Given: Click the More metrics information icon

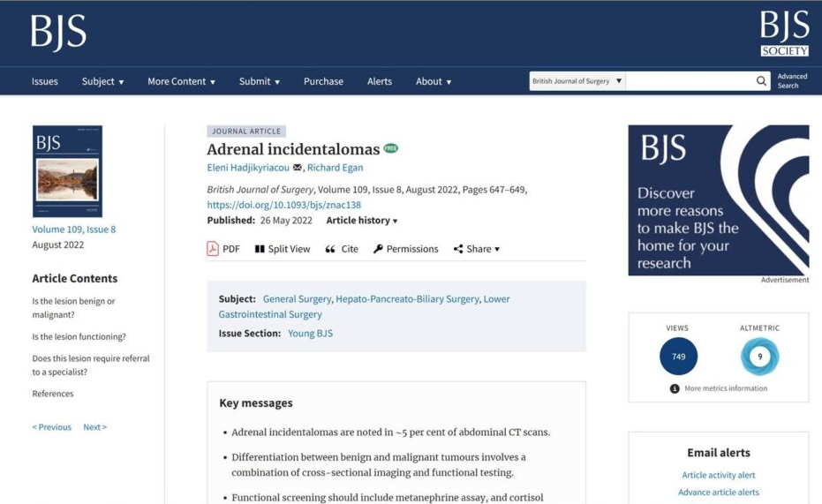Looking at the screenshot, I should pos(675,388).
